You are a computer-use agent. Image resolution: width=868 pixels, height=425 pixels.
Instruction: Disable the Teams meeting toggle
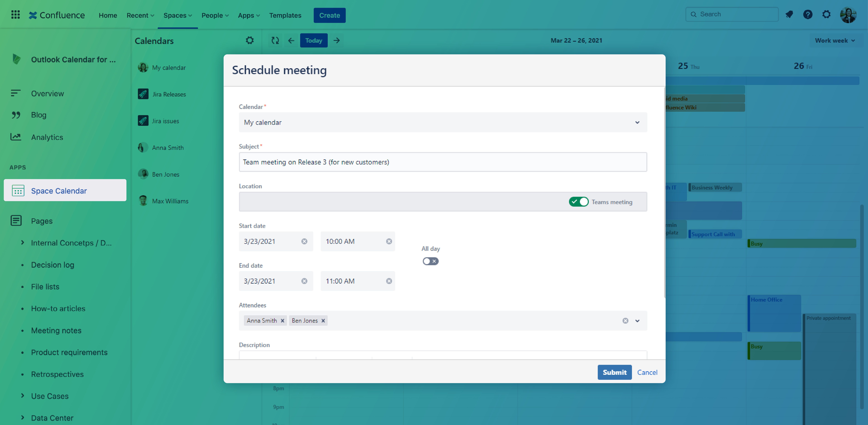[579, 202]
